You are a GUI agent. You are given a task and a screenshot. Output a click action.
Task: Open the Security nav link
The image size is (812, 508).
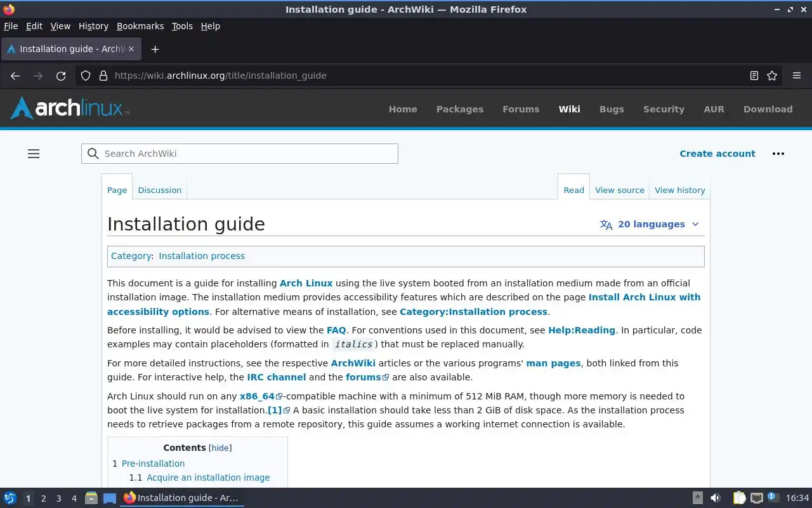(664, 109)
